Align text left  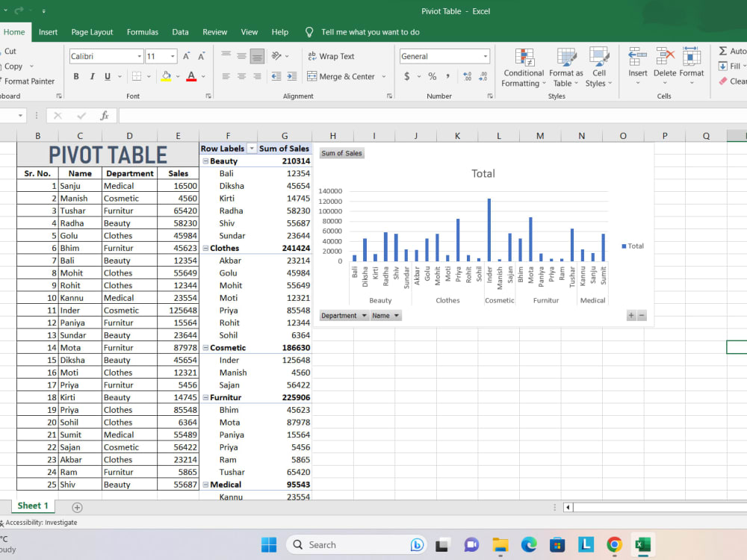pos(226,76)
